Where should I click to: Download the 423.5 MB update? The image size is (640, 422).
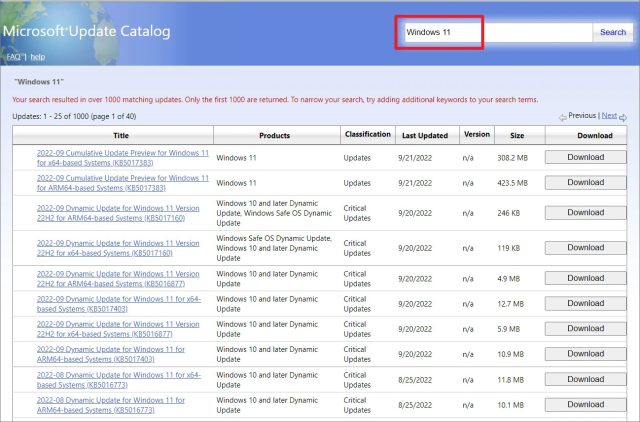[585, 183]
